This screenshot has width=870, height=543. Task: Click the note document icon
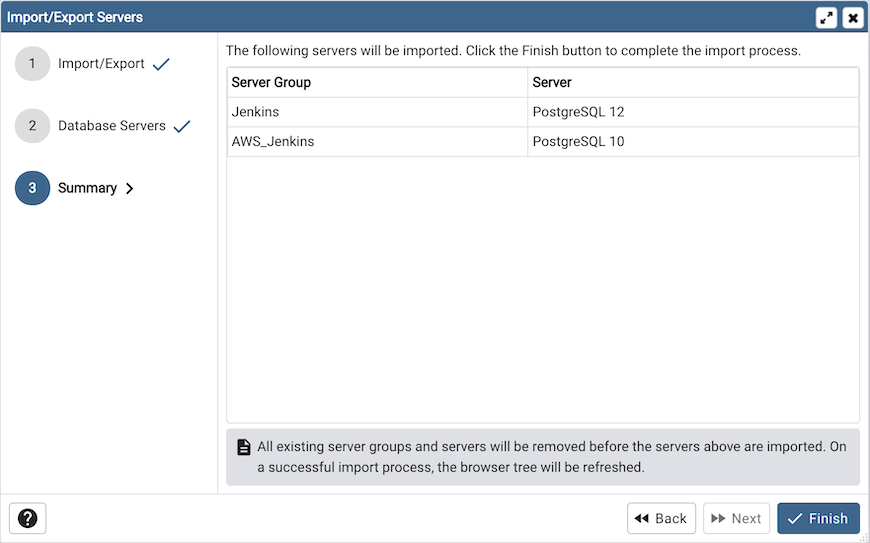(x=243, y=447)
